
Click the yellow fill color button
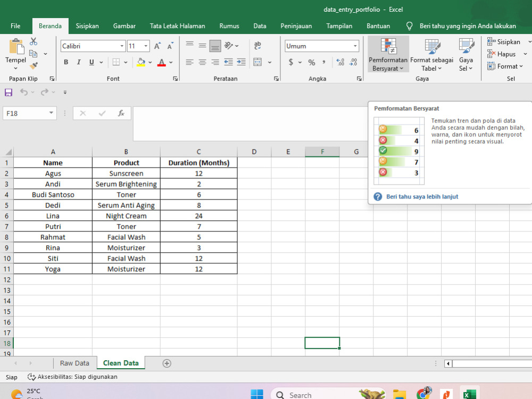click(141, 62)
